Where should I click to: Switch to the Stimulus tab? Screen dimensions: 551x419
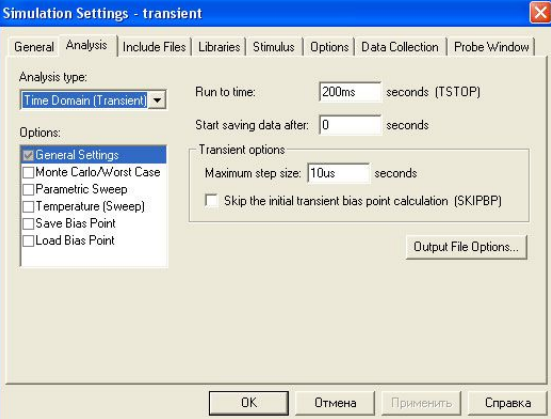273,47
